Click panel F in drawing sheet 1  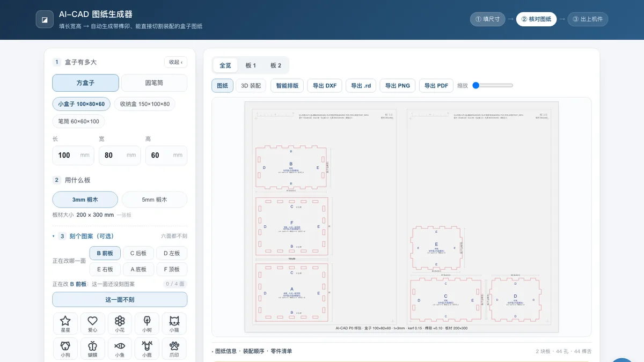[291, 226]
